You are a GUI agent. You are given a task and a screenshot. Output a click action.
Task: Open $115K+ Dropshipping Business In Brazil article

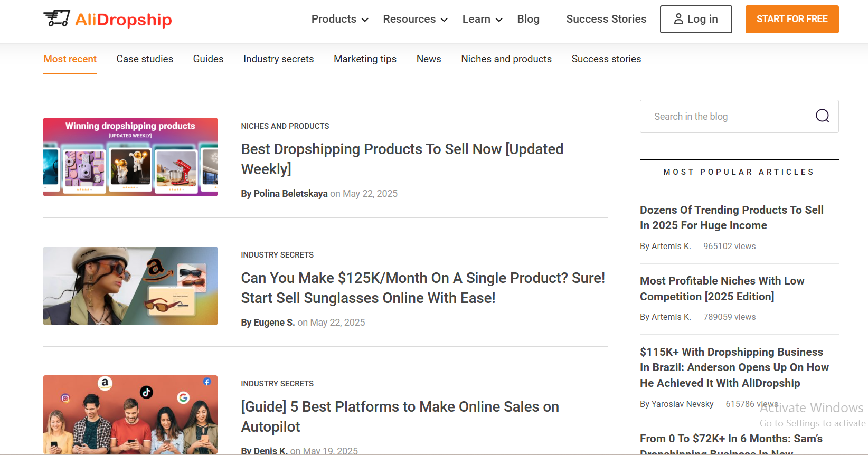click(734, 367)
